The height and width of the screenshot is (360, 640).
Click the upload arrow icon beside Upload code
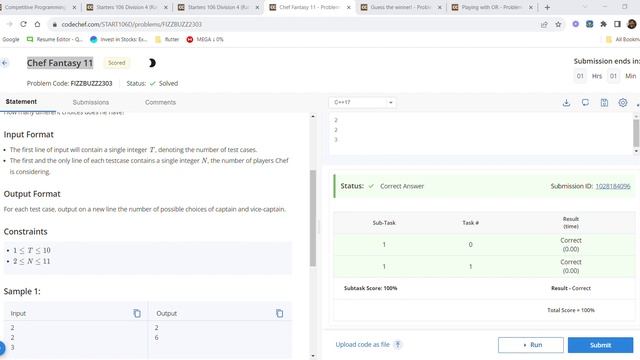click(x=397, y=344)
